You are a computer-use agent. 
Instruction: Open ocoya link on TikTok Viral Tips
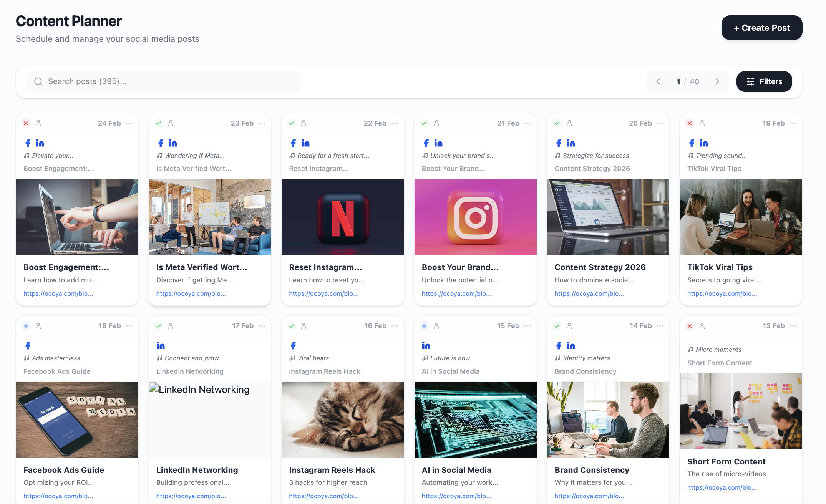[x=722, y=293]
